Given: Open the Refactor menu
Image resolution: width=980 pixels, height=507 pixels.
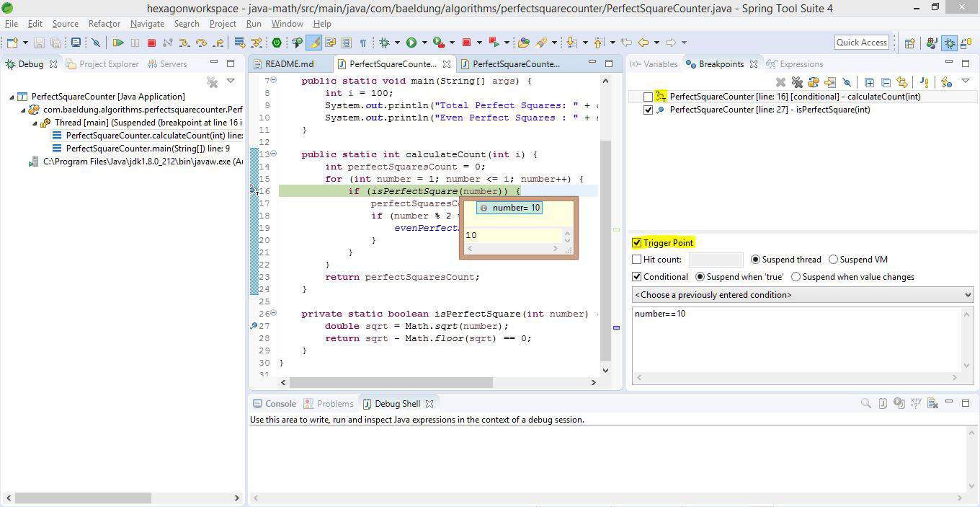Looking at the screenshot, I should [106, 23].
